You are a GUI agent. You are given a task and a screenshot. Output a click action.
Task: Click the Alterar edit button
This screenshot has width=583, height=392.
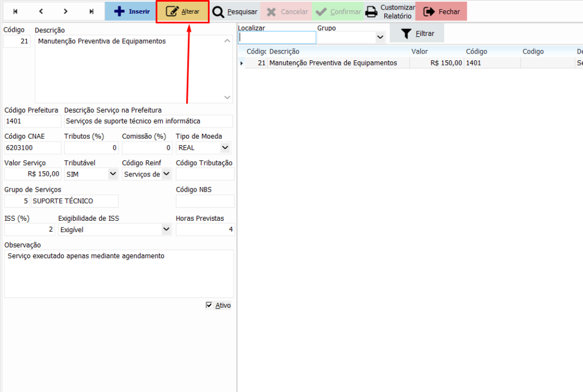click(x=182, y=11)
